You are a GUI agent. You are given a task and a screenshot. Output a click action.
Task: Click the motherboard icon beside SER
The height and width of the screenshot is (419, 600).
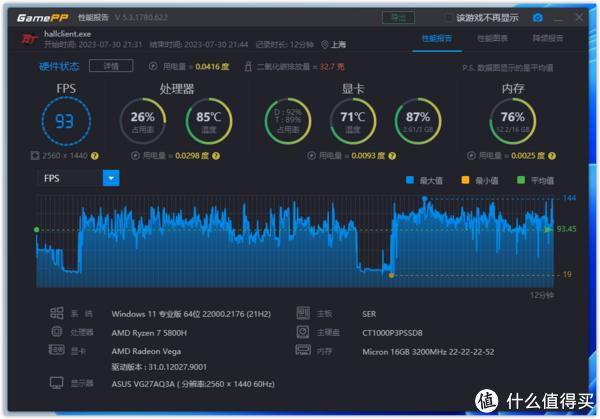(303, 313)
